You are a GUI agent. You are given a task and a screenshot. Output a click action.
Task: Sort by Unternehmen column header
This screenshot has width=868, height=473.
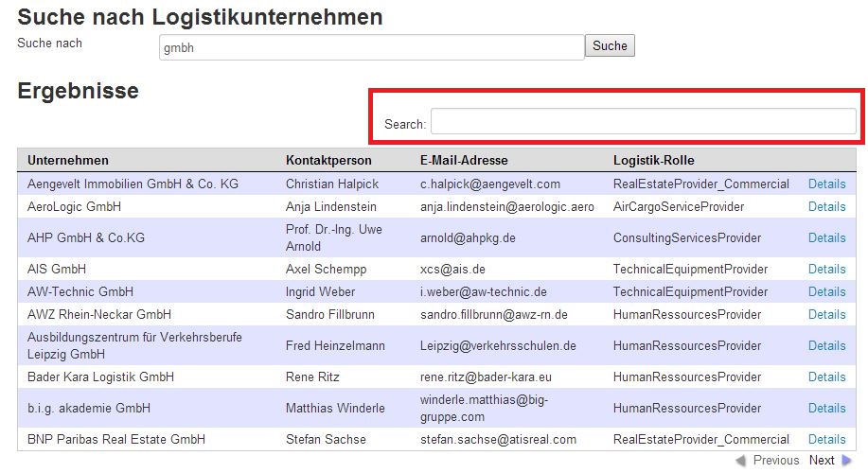pos(68,161)
